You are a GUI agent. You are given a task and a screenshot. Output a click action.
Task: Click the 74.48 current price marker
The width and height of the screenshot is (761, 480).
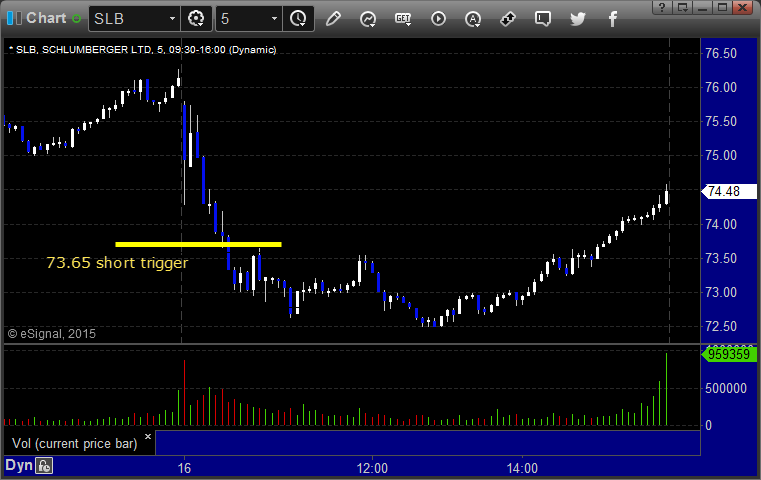point(729,191)
